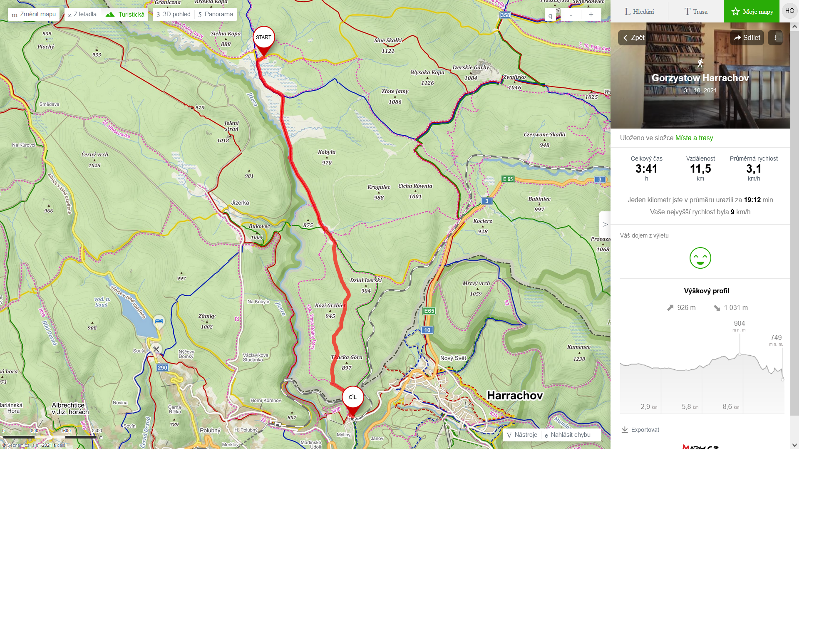The image size is (834, 644).
Task: Click the CÍL finish marker pin
Action: [x=352, y=397]
